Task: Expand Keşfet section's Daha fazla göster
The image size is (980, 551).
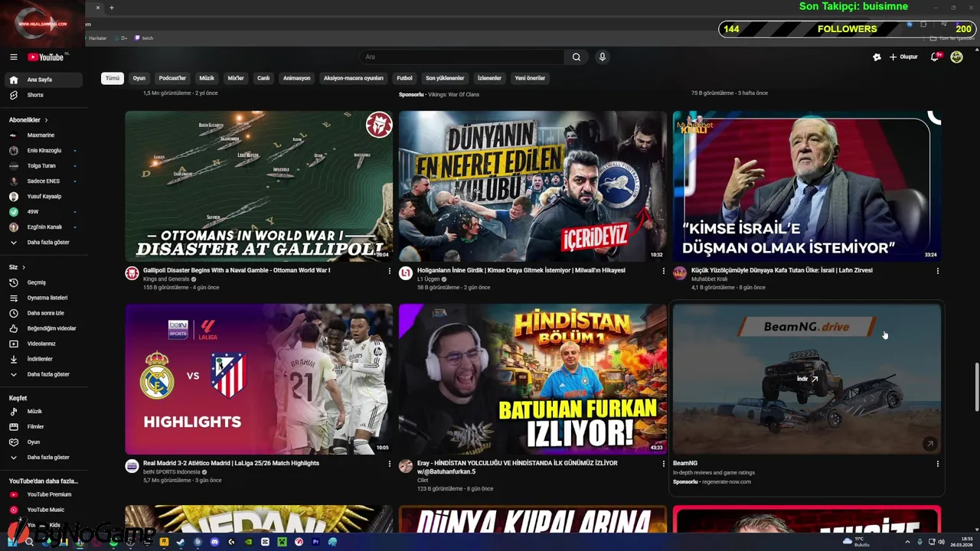Action: point(44,458)
